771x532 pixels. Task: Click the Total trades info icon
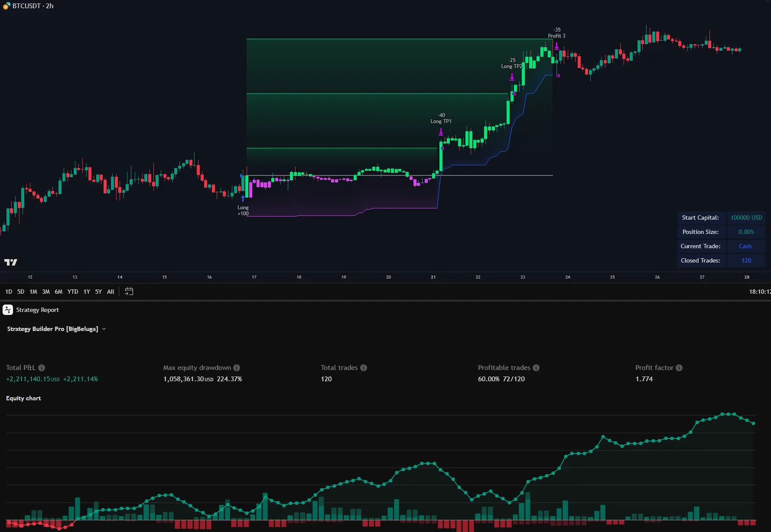click(364, 368)
